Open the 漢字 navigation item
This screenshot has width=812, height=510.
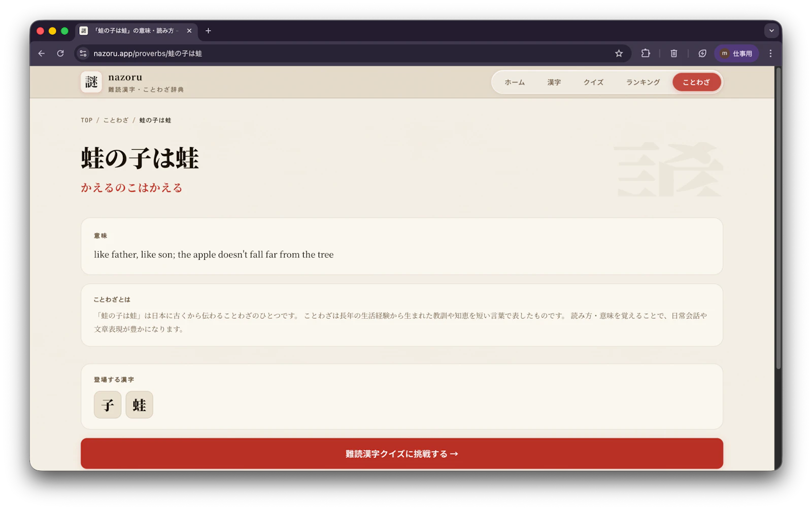click(554, 82)
